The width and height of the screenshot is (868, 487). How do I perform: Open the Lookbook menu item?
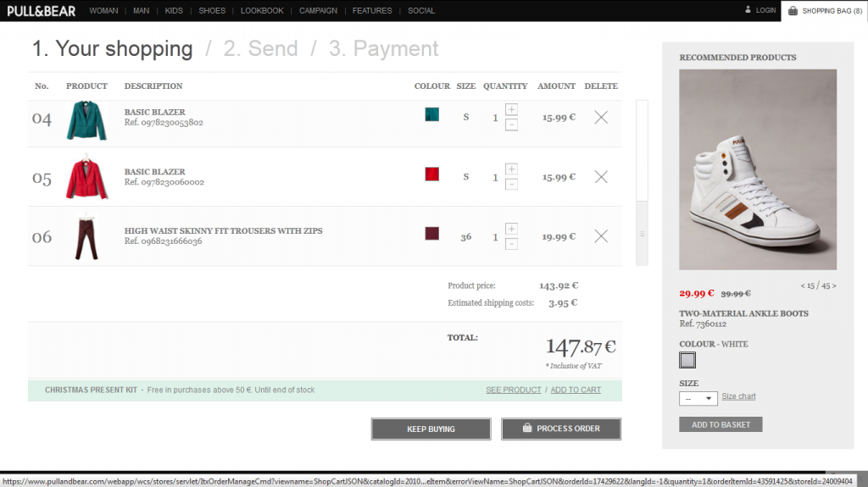pyautogui.click(x=262, y=11)
